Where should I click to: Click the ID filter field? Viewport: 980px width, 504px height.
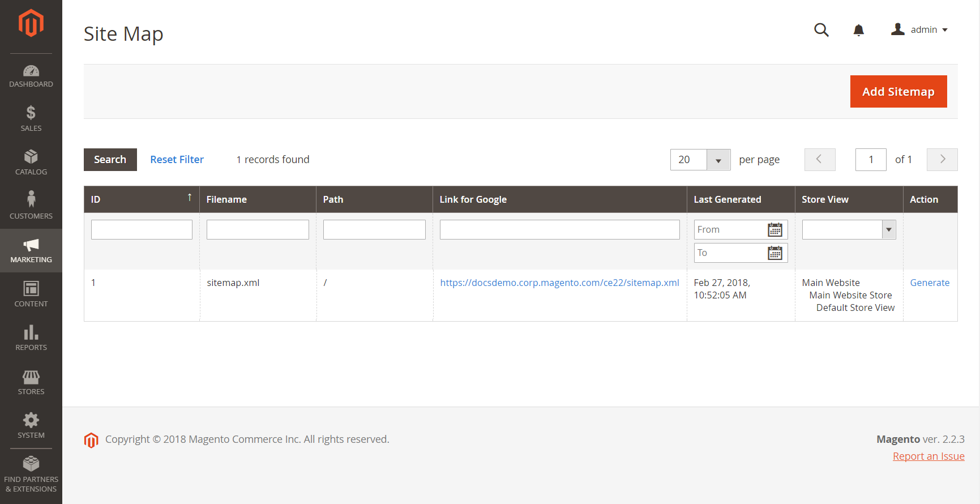click(x=142, y=229)
